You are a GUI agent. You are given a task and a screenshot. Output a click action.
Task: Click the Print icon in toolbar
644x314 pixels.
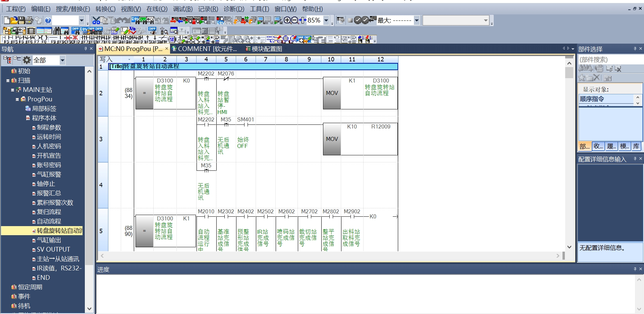(x=30, y=20)
